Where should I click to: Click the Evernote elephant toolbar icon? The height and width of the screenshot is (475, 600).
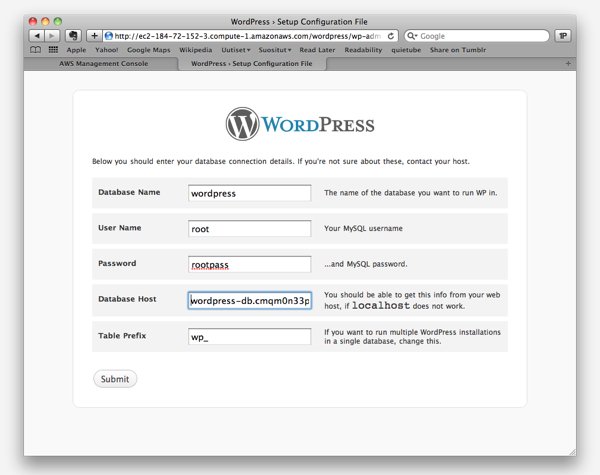pos(73,35)
